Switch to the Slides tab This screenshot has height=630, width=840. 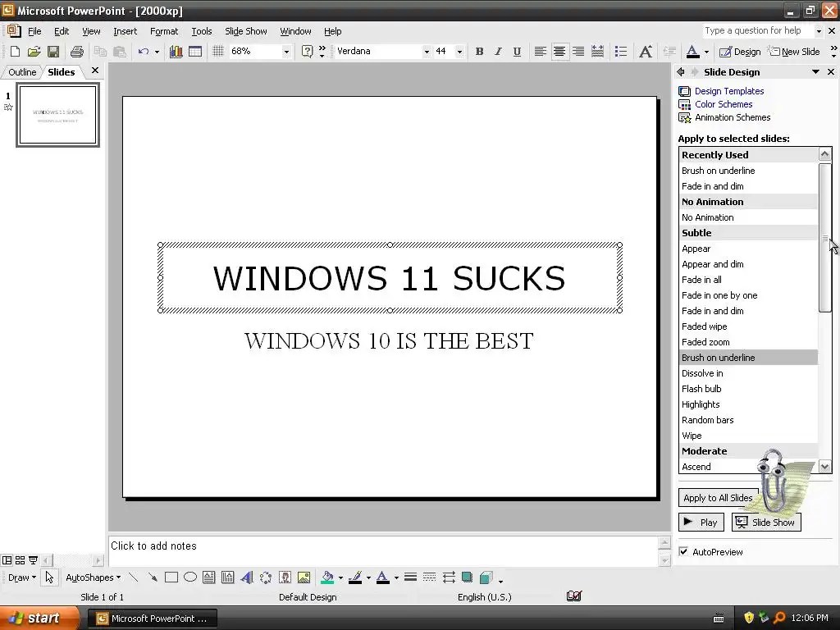(x=61, y=72)
